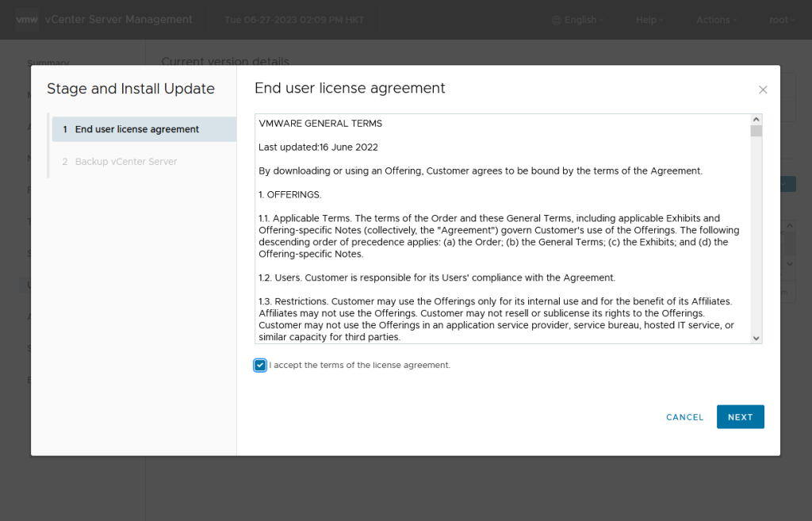Close the Stage and Install Update dialog
The height and width of the screenshot is (521, 812).
click(x=763, y=90)
